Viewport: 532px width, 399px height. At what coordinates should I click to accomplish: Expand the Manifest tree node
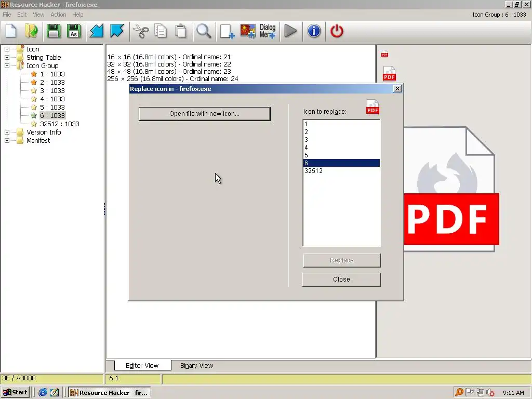click(7, 140)
